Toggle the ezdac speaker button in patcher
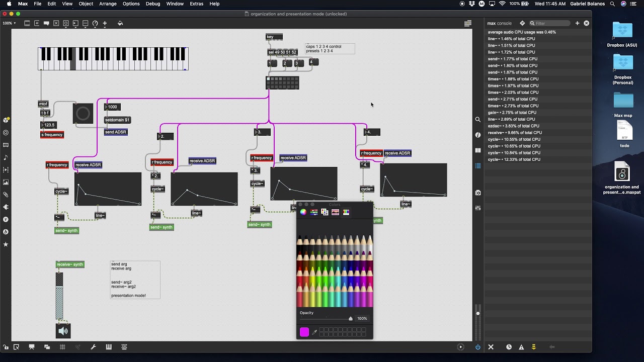Viewport: 644px width, 362px height. (x=63, y=331)
